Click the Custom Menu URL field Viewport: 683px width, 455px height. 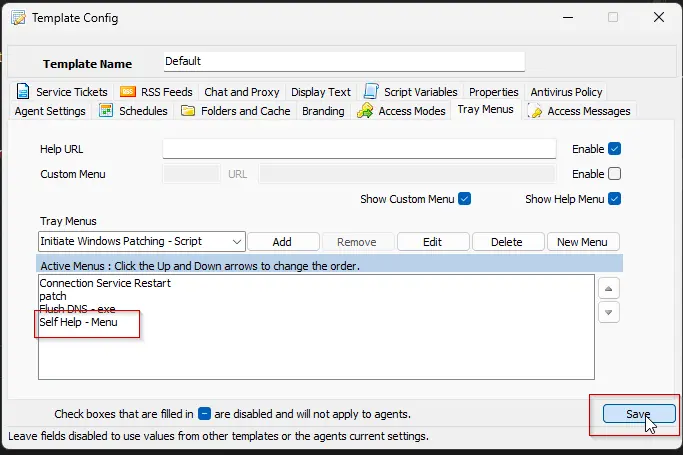(x=407, y=174)
